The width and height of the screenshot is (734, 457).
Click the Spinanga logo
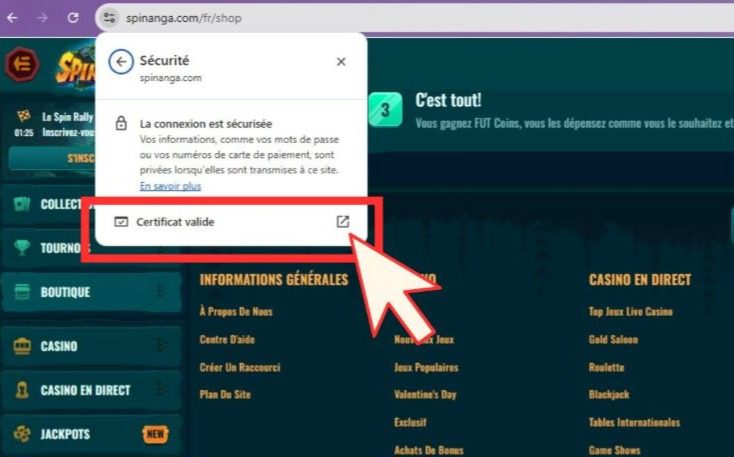(76, 66)
